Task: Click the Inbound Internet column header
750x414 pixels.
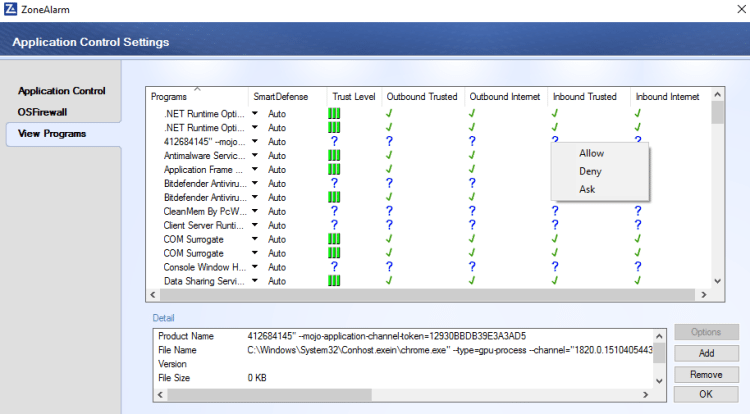Action: click(x=670, y=97)
